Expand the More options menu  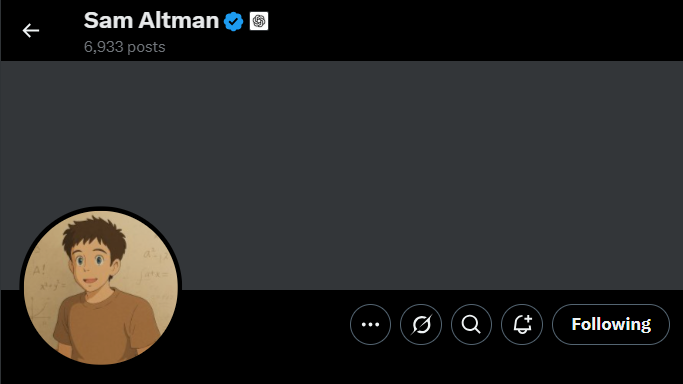click(x=370, y=324)
